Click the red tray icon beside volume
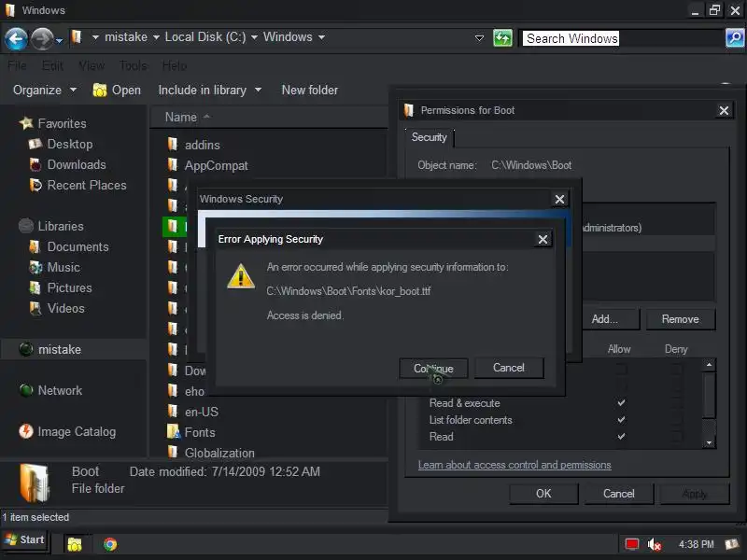The width and height of the screenshot is (747, 560). tap(632, 544)
